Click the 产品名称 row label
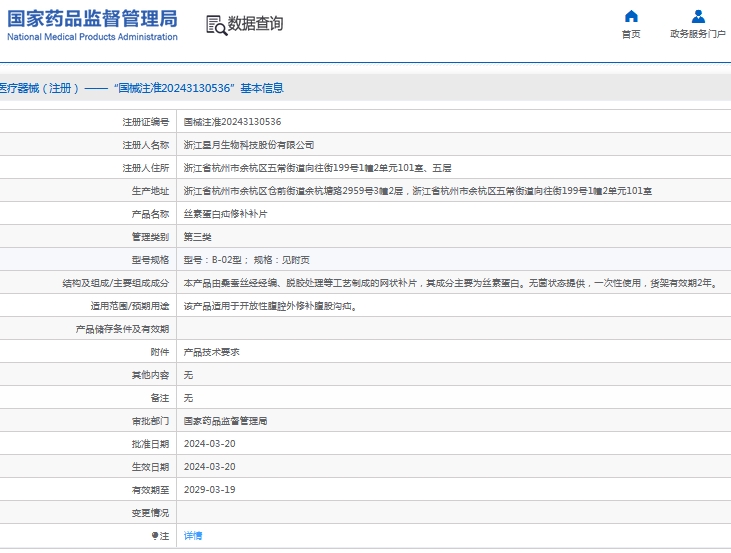Screen dimensions: 731x553 click(150, 214)
